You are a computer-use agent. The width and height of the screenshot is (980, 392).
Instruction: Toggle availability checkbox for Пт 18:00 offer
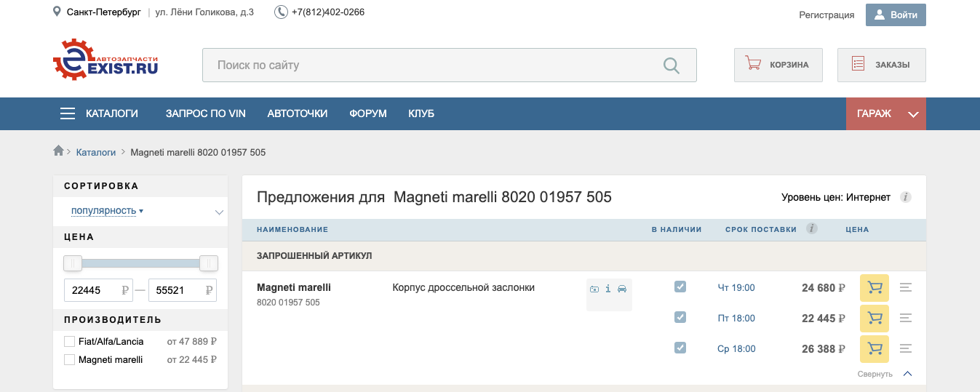point(680,317)
